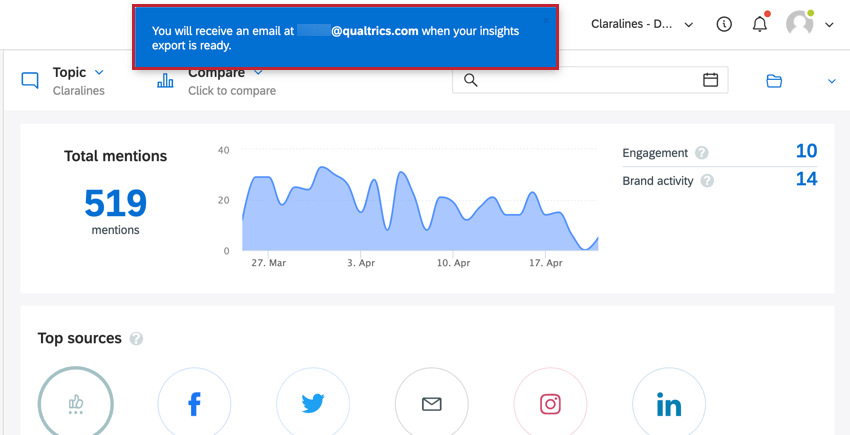Click the 519 total mentions number
The width and height of the screenshot is (850, 435).
pos(115,203)
